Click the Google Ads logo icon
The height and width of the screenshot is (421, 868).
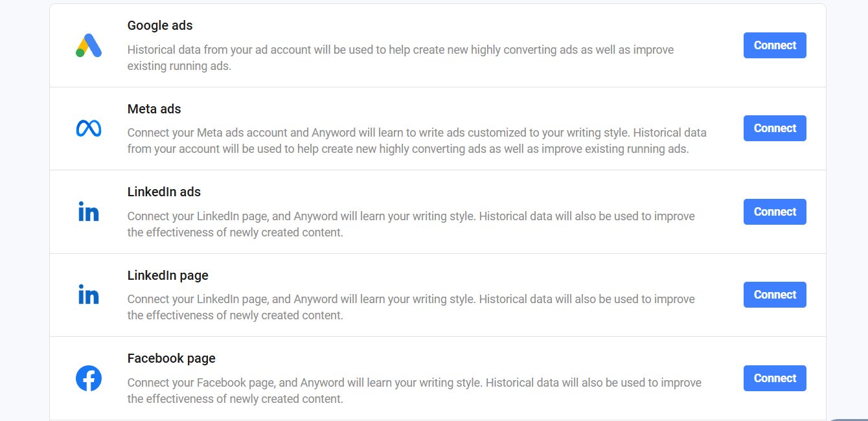[x=89, y=45]
